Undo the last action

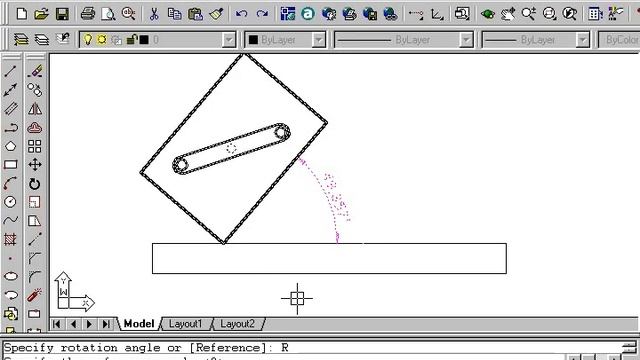click(241, 14)
